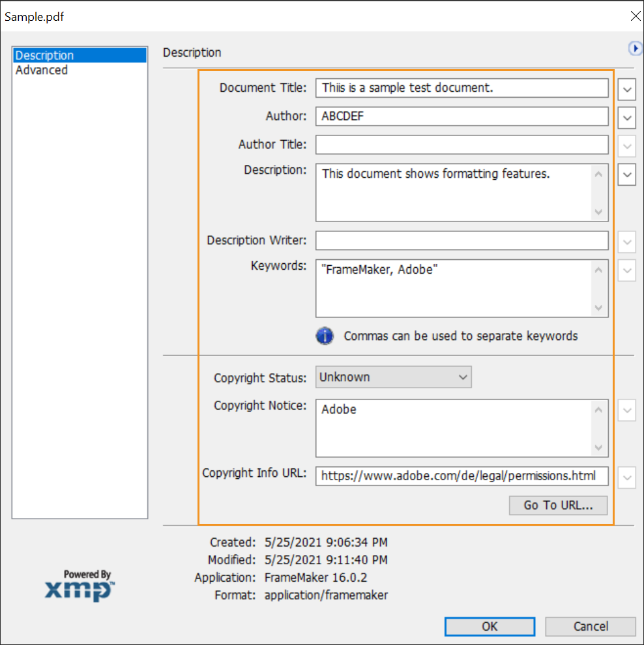Expand the Document Title history dropdown
This screenshot has height=645, width=644.
626,89
